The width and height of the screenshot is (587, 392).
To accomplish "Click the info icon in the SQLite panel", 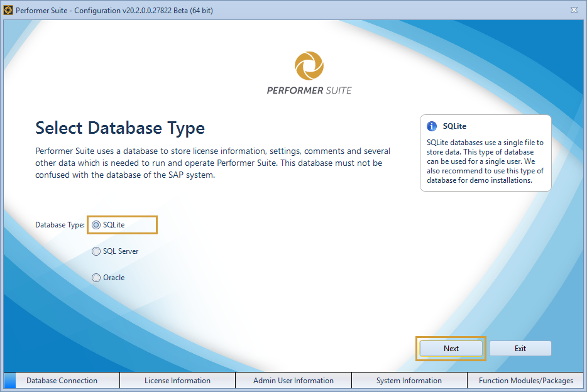I will pos(432,125).
